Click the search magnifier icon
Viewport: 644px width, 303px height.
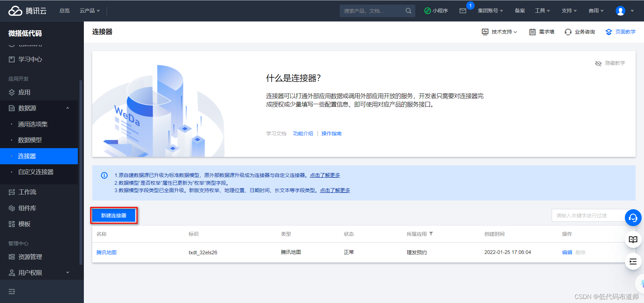coord(408,11)
